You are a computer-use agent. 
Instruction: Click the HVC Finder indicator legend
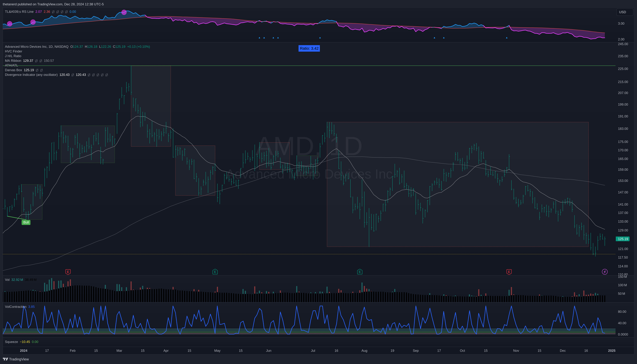[x=13, y=51]
